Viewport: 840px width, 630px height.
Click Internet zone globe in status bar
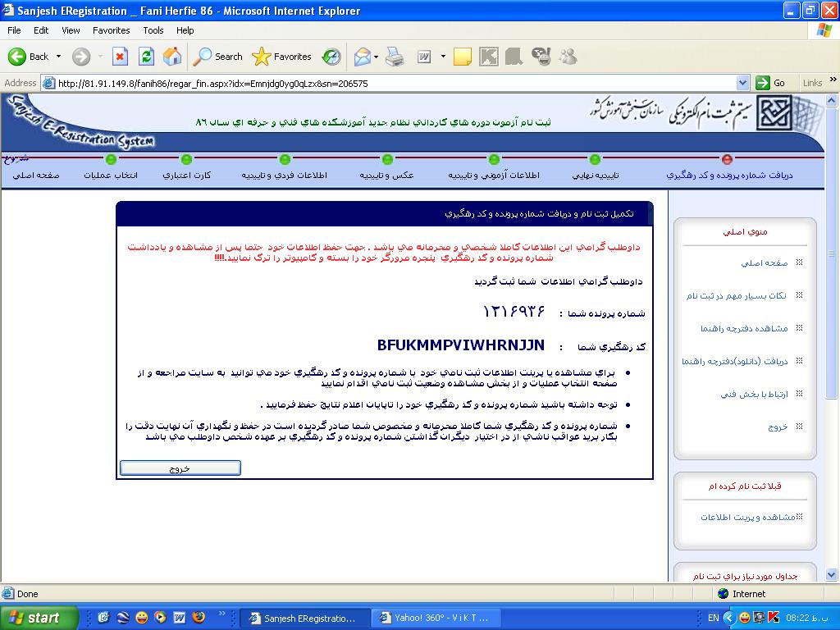(x=724, y=594)
